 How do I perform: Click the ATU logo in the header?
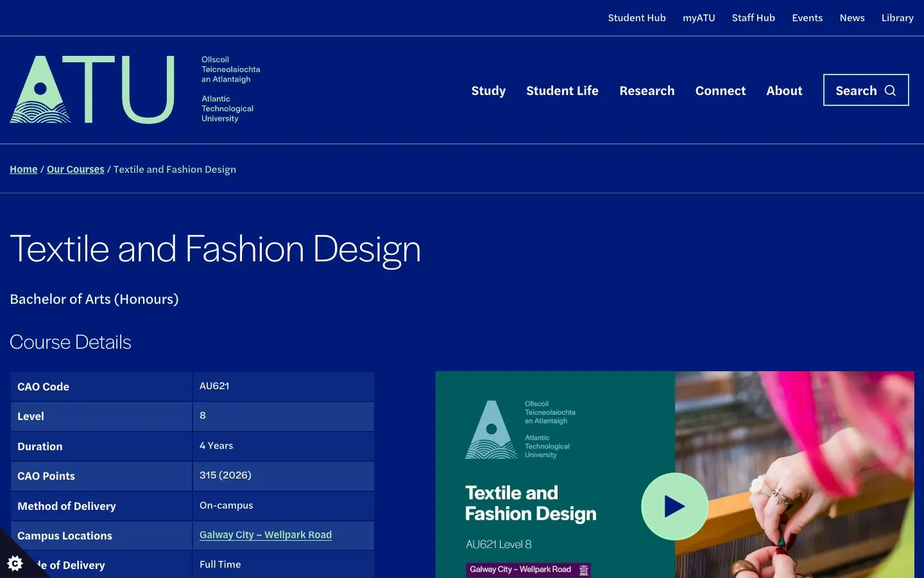tap(135, 89)
